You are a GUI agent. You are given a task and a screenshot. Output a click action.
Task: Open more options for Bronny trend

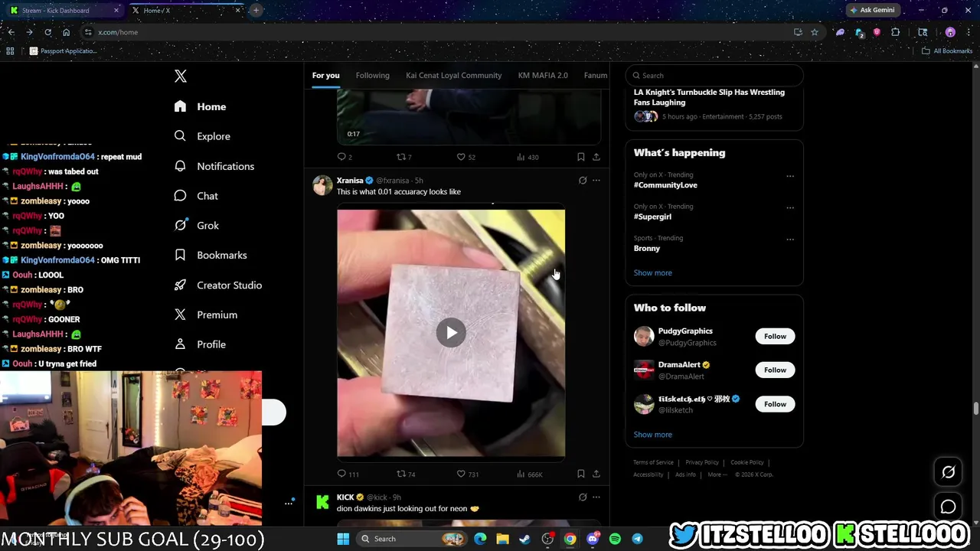[790, 240]
